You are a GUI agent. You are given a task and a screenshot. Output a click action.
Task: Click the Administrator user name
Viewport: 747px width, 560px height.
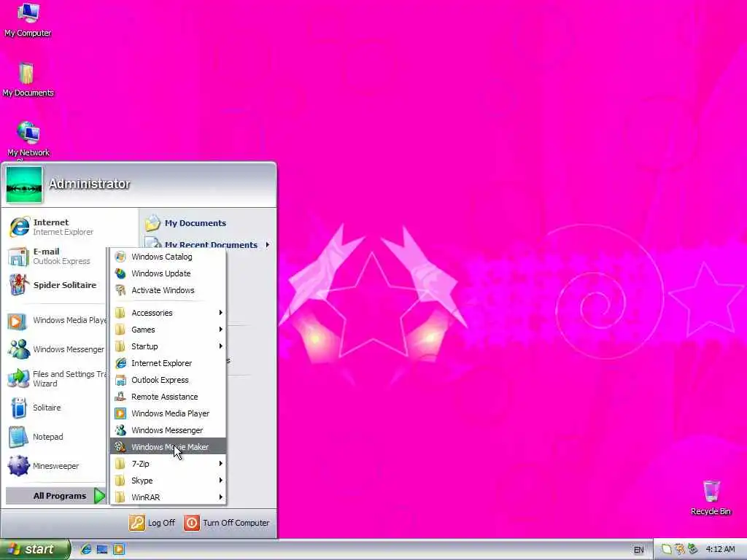89,184
